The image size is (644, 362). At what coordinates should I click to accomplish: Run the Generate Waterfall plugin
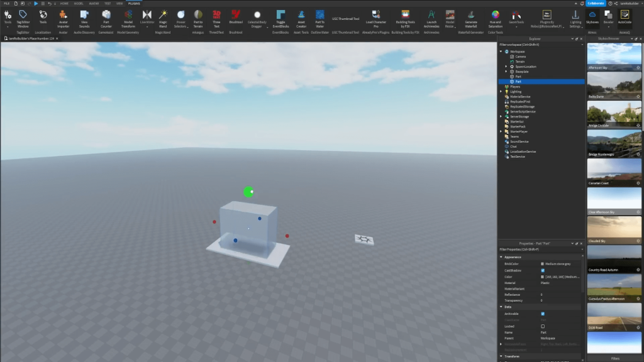(x=471, y=19)
